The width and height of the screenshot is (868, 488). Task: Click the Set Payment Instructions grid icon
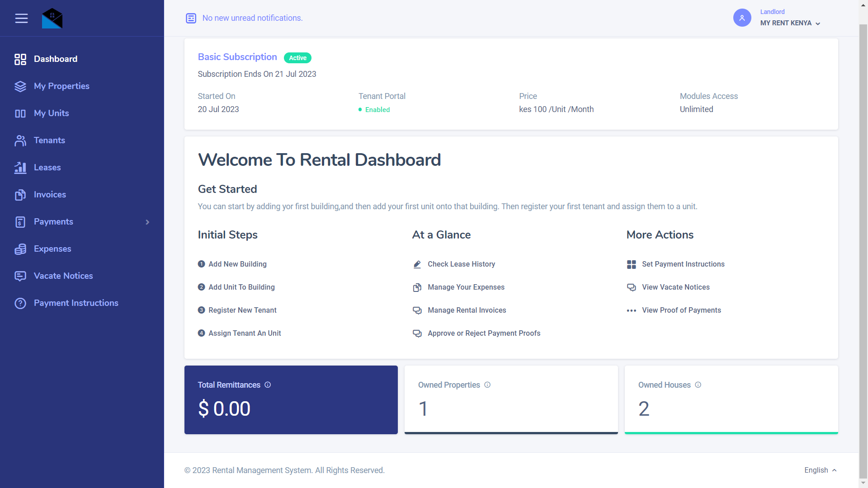(632, 264)
